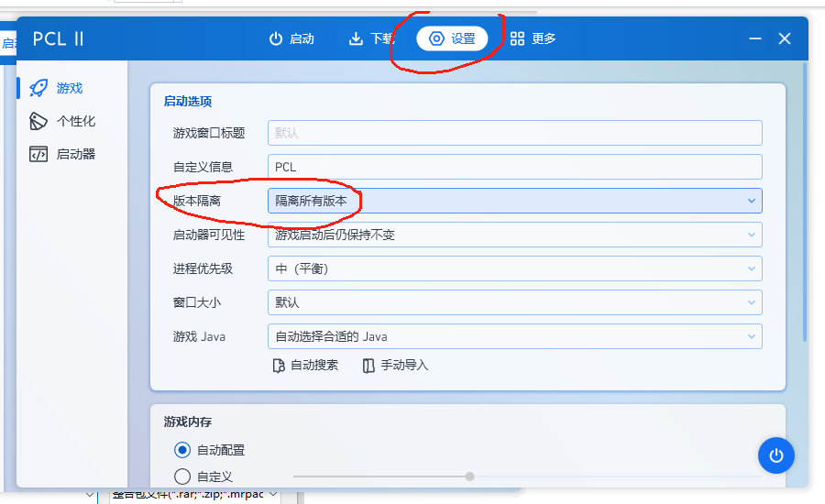This screenshot has width=825, height=504.
Task: Open the 版本隔离 dropdown
Action: click(514, 201)
